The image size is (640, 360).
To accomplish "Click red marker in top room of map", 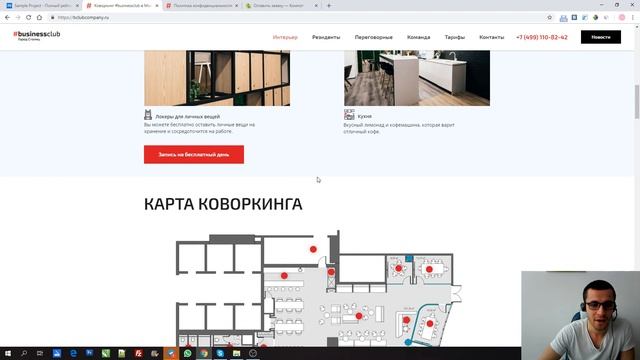I will pyautogui.click(x=313, y=249).
